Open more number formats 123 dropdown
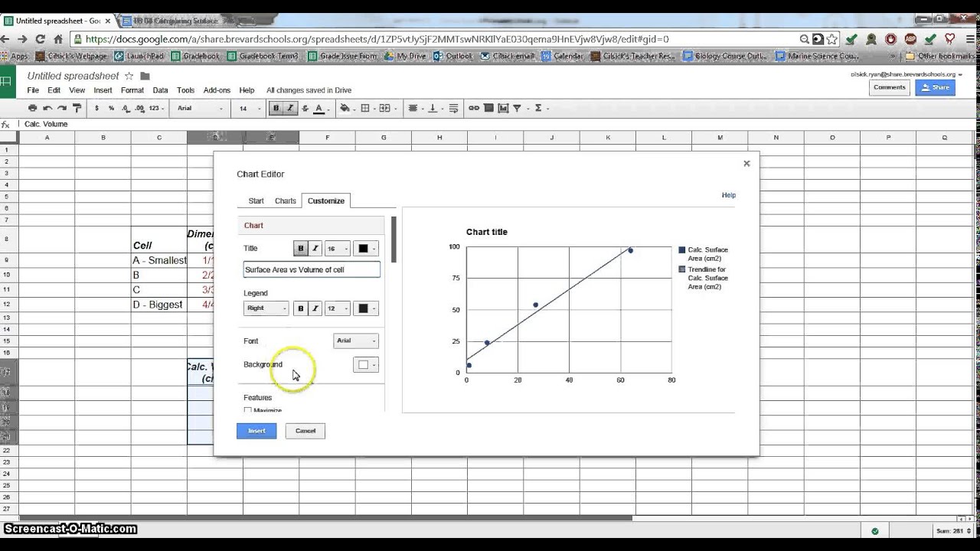The image size is (980, 551). point(156,108)
